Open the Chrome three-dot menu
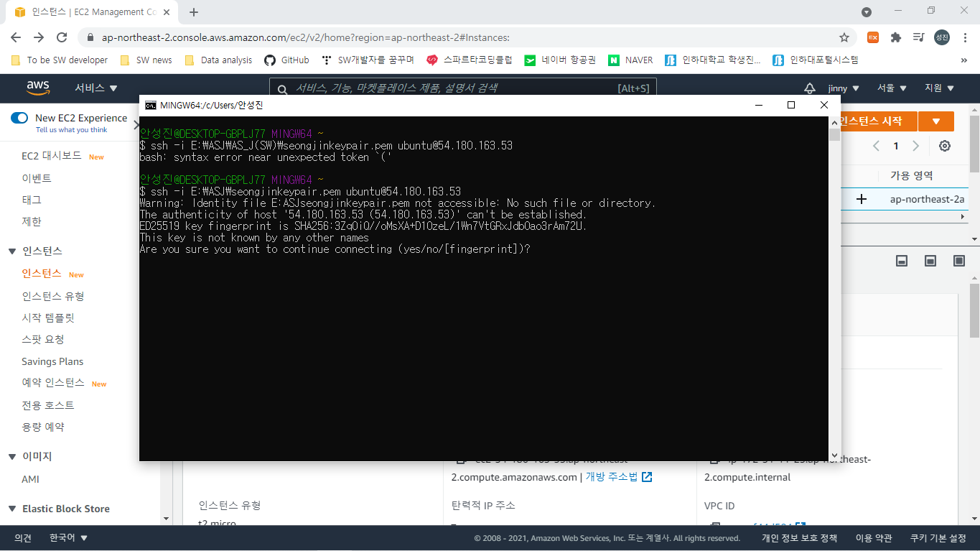The image size is (980, 551). (x=964, y=37)
